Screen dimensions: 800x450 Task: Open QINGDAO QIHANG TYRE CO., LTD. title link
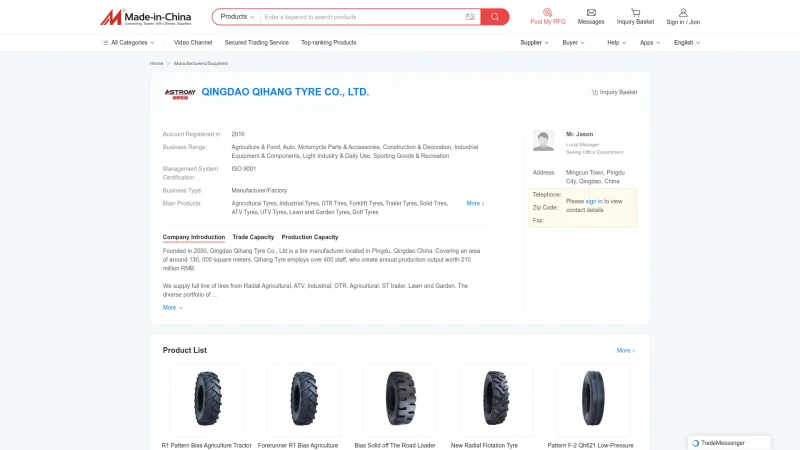[285, 92]
